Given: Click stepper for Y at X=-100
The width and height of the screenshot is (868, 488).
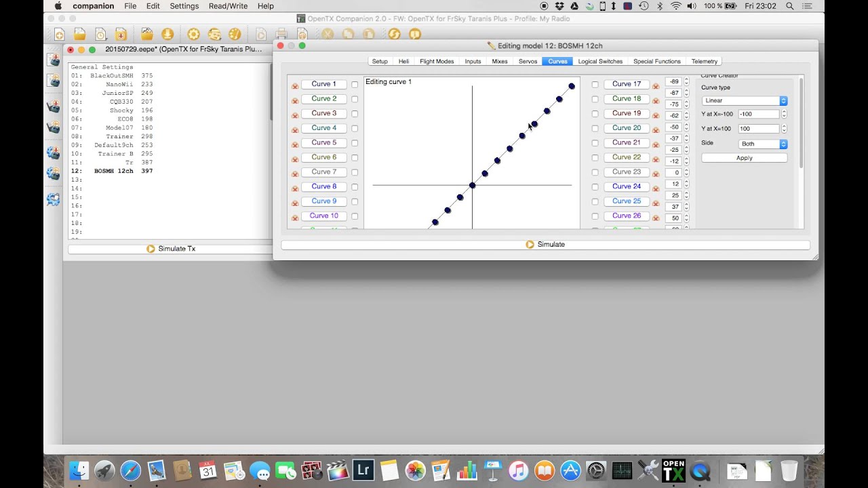Looking at the screenshot, I should click(x=784, y=114).
